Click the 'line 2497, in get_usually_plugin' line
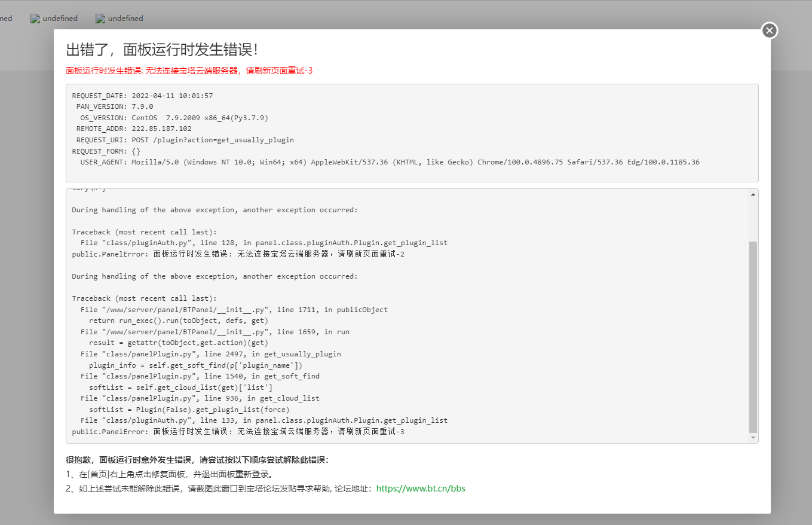 point(211,354)
